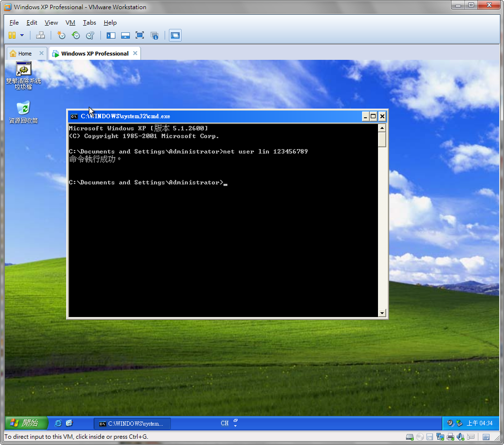The width and height of the screenshot is (504, 445).
Task: Minimize the cmd.exe window
Action: pos(365,116)
